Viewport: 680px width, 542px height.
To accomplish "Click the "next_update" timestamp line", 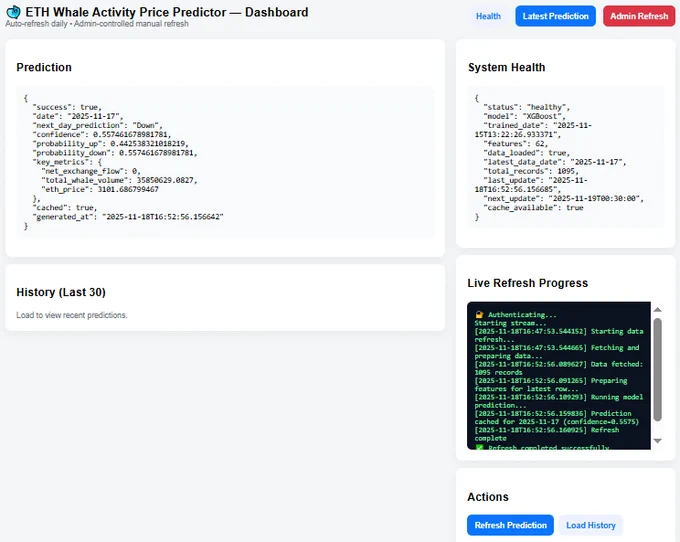I will click(563, 198).
